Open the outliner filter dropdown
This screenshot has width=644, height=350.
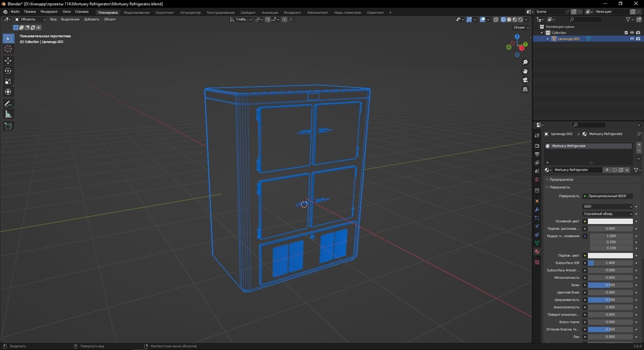[x=630, y=19]
